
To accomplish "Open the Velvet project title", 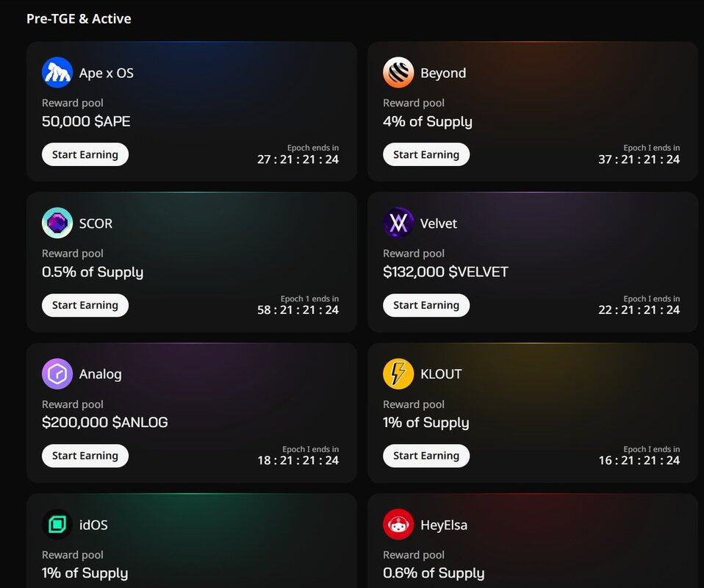I will click(x=439, y=223).
